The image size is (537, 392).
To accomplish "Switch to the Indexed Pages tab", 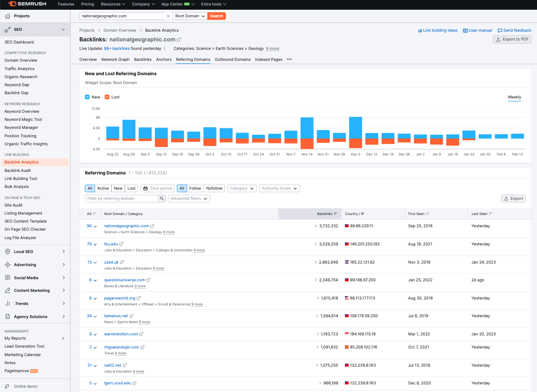I will point(268,60).
